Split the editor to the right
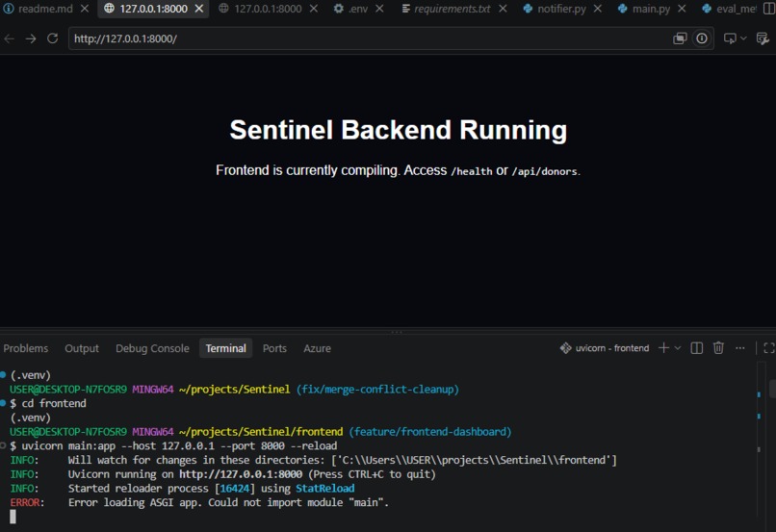Viewport: 776px width, 532px height. tap(769, 9)
